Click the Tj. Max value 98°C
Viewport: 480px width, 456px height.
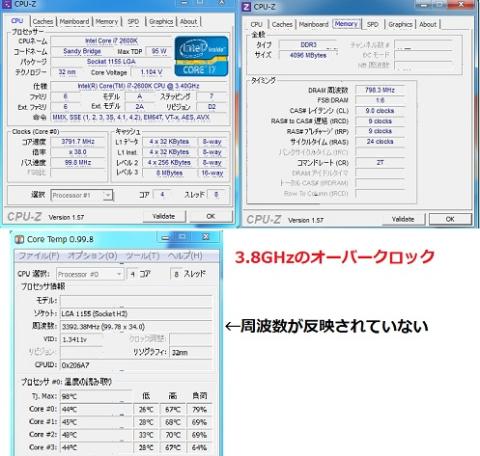coord(96,397)
